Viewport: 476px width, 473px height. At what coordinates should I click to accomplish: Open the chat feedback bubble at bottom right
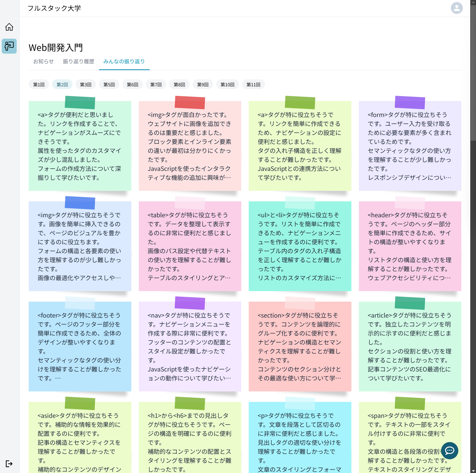click(x=449, y=451)
